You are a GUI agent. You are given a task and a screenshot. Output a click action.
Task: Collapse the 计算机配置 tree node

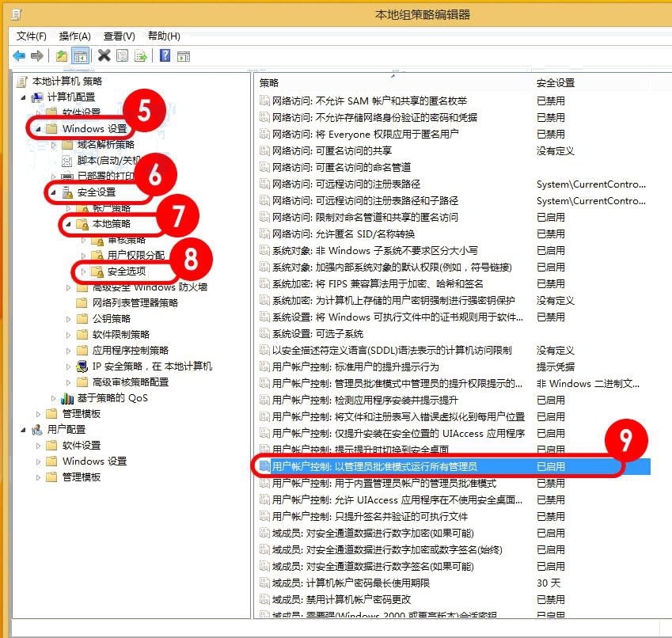[x=23, y=97]
